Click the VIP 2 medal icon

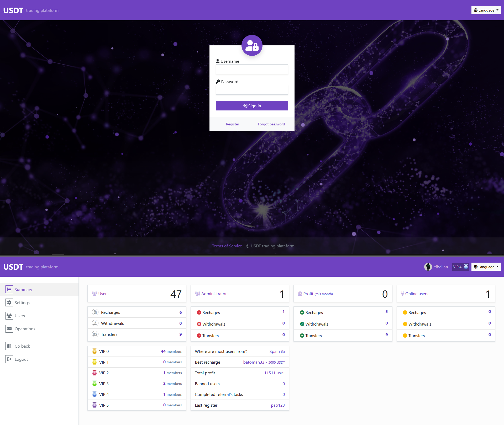point(94,373)
